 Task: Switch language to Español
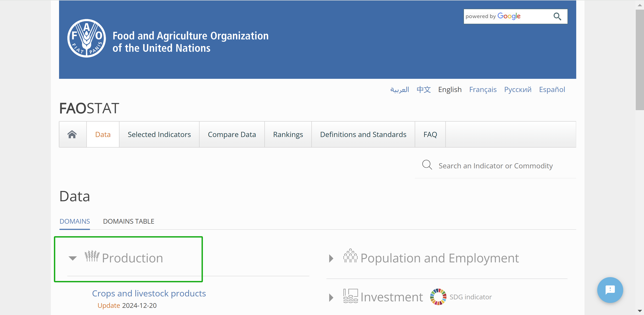pos(552,89)
